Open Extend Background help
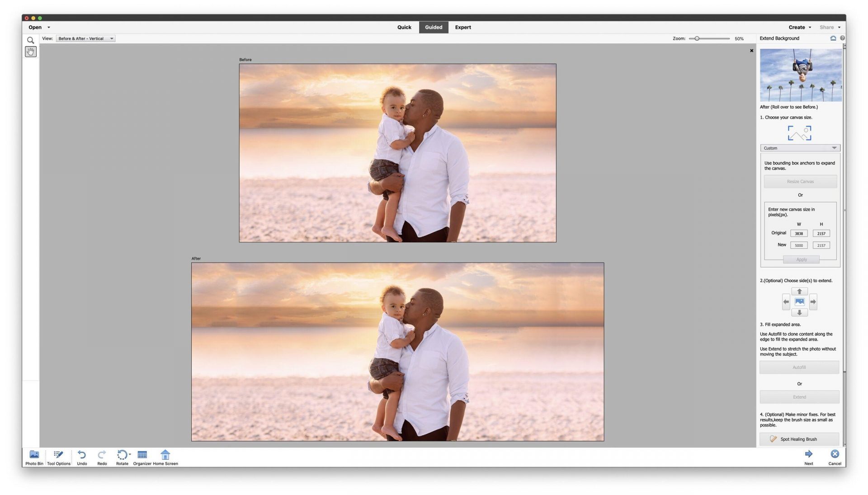The width and height of the screenshot is (868, 495). click(x=842, y=38)
